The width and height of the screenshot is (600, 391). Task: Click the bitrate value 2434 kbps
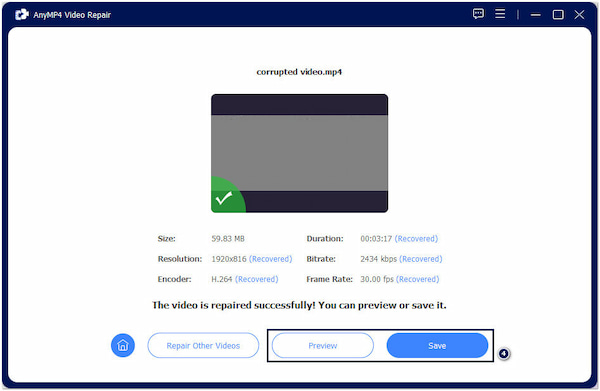[378, 259]
